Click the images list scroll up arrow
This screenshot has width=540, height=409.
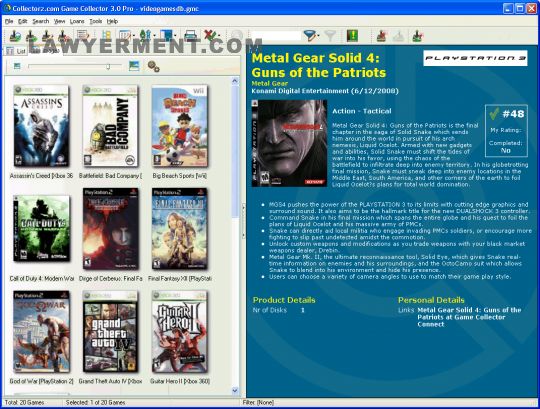pos(235,81)
